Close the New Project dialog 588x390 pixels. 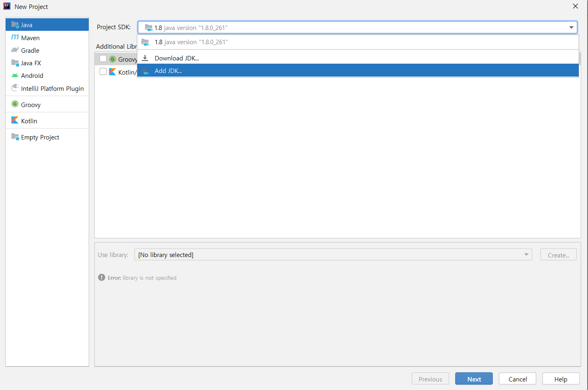[575, 6]
